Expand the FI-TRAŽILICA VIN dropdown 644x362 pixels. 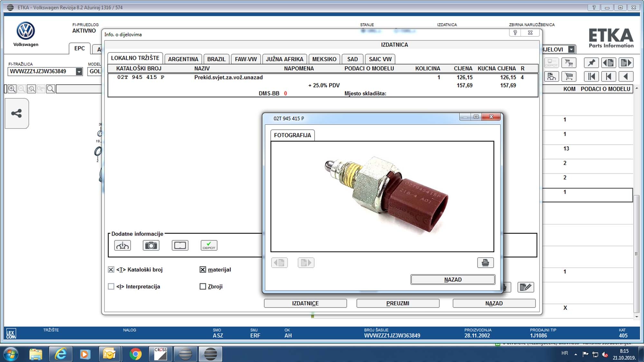pos(79,71)
